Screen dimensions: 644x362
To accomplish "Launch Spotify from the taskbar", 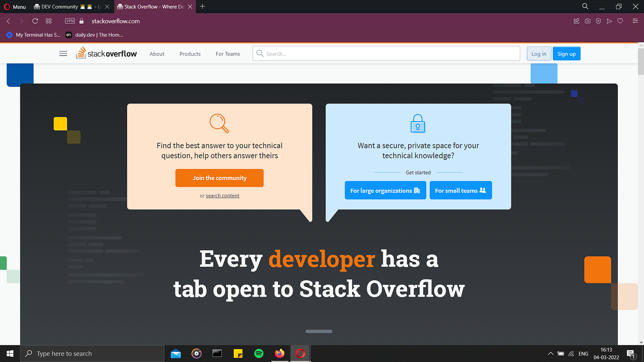I will pyautogui.click(x=259, y=353).
